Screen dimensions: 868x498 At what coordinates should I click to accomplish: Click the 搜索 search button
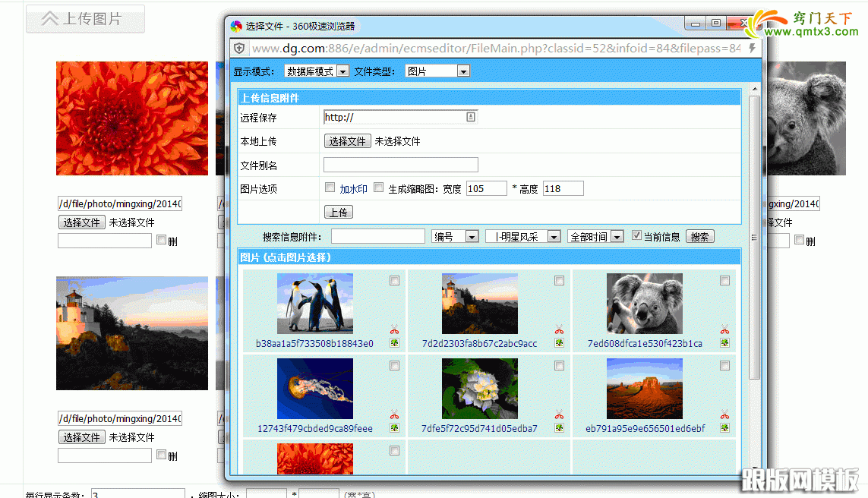tap(699, 237)
